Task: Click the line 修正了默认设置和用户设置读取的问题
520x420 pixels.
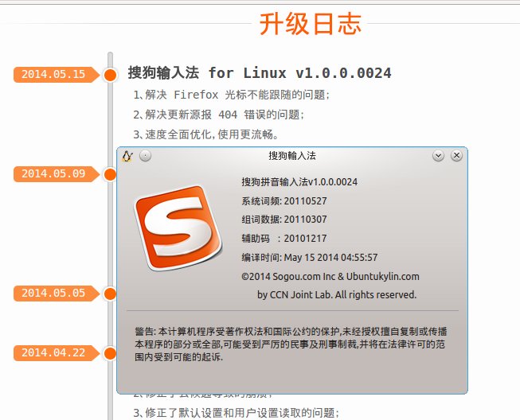Action: [237, 413]
